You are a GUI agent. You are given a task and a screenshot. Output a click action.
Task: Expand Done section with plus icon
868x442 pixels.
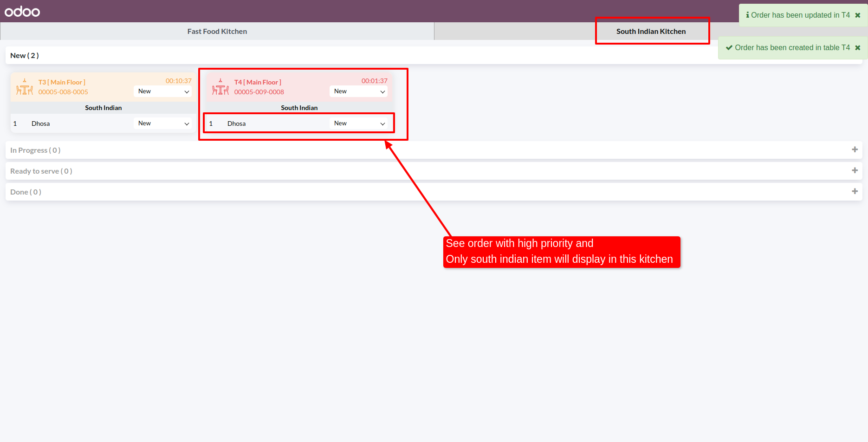click(x=855, y=191)
